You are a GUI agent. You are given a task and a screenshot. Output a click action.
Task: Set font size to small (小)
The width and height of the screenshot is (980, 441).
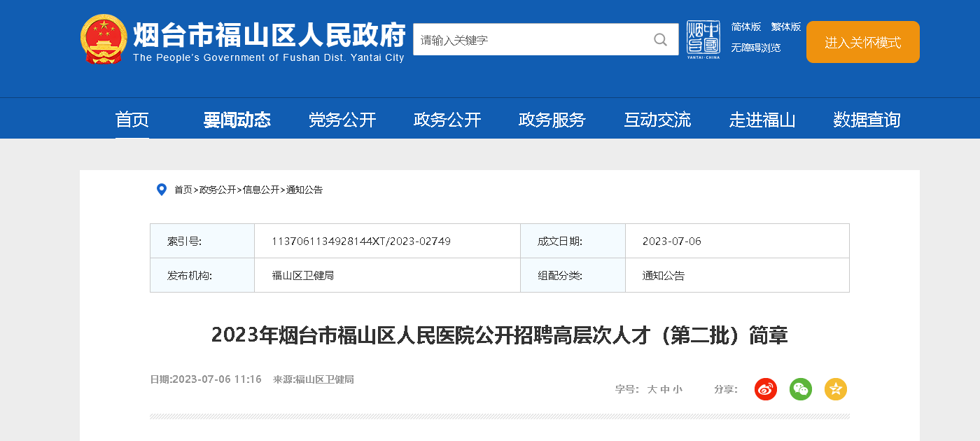coord(678,389)
